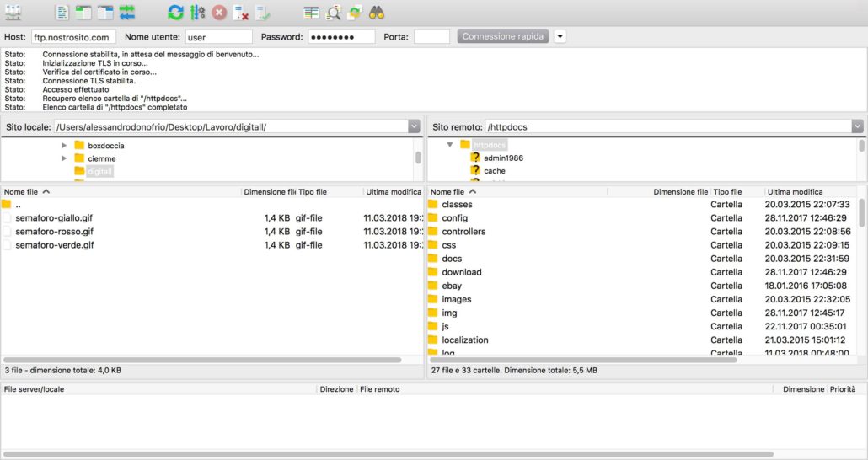Viewport: 868px width, 460px height.
Task: Click the queue Direzione column header
Action: point(336,389)
